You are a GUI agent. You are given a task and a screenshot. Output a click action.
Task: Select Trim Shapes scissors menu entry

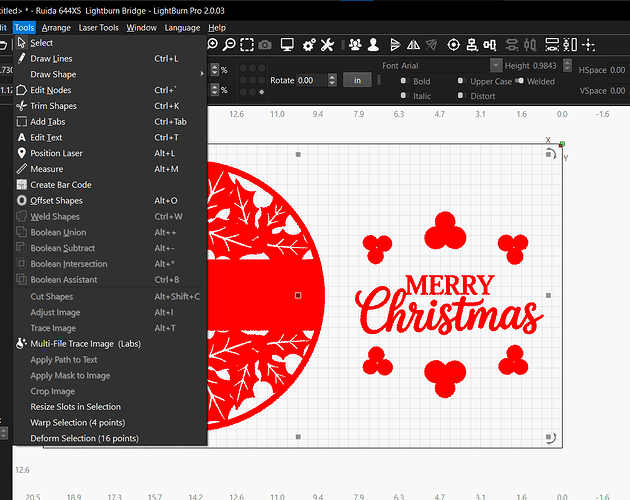(x=54, y=106)
